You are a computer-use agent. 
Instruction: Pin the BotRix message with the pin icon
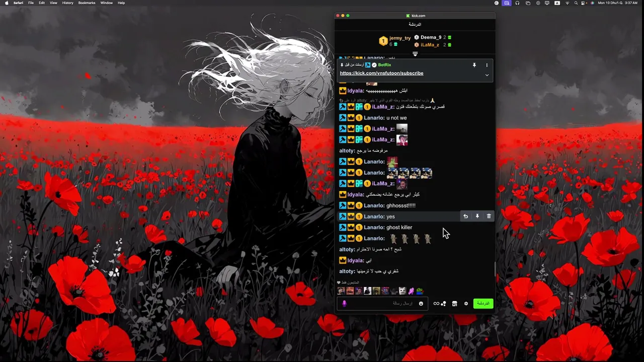[474, 65]
